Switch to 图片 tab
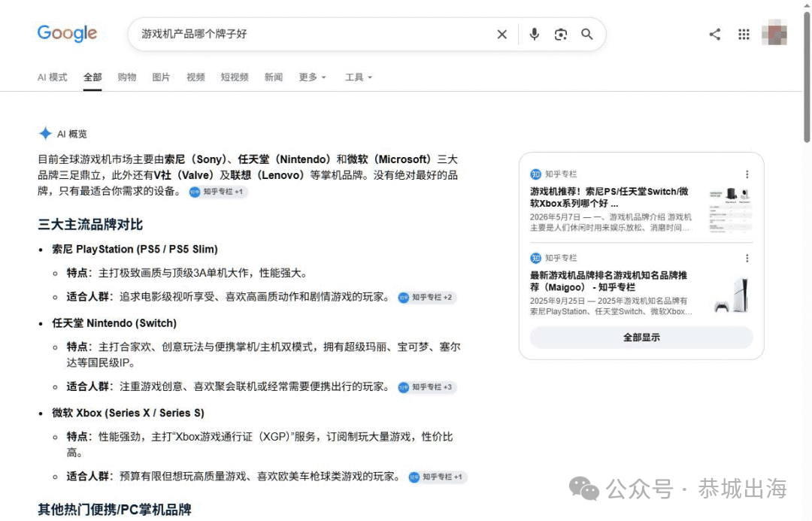The image size is (812, 521). tap(161, 77)
